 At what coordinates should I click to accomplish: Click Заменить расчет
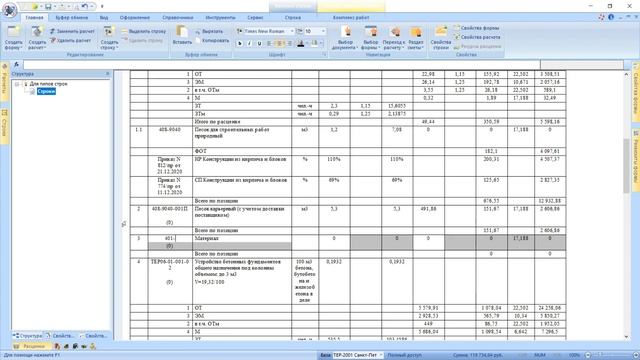(x=72, y=31)
